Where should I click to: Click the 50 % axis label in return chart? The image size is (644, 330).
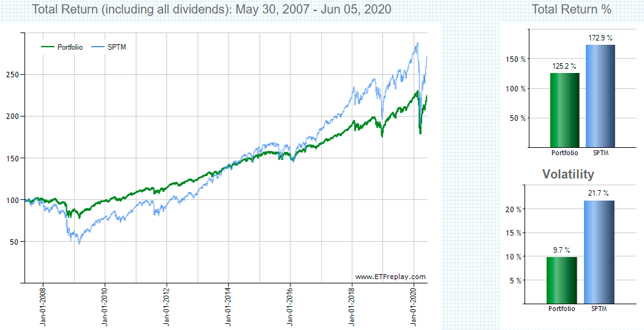coord(518,118)
